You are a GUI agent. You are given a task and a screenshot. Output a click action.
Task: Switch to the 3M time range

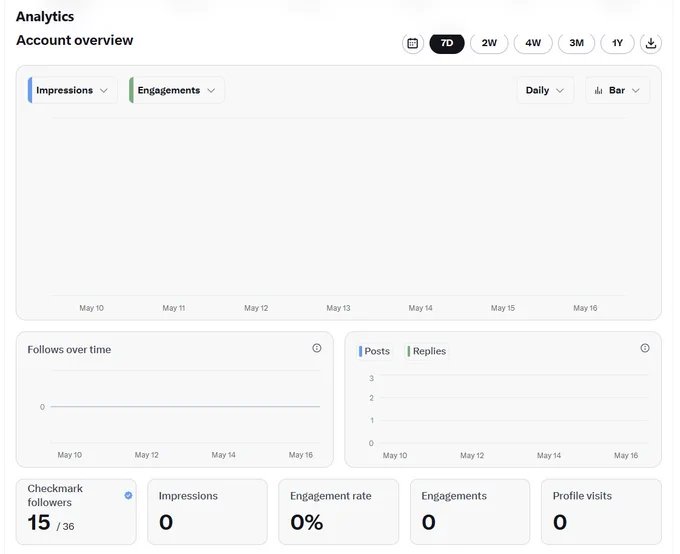coord(576,43)
